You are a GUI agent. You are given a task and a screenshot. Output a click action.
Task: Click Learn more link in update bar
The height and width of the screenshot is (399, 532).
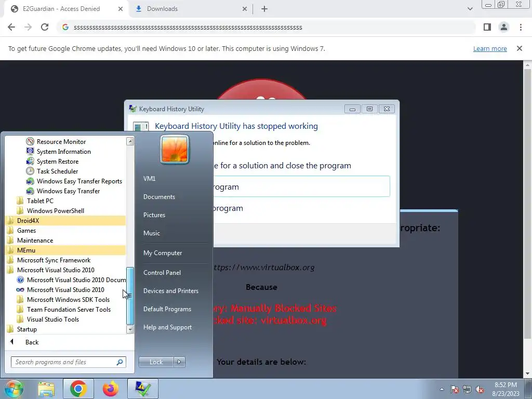(490, 48)
